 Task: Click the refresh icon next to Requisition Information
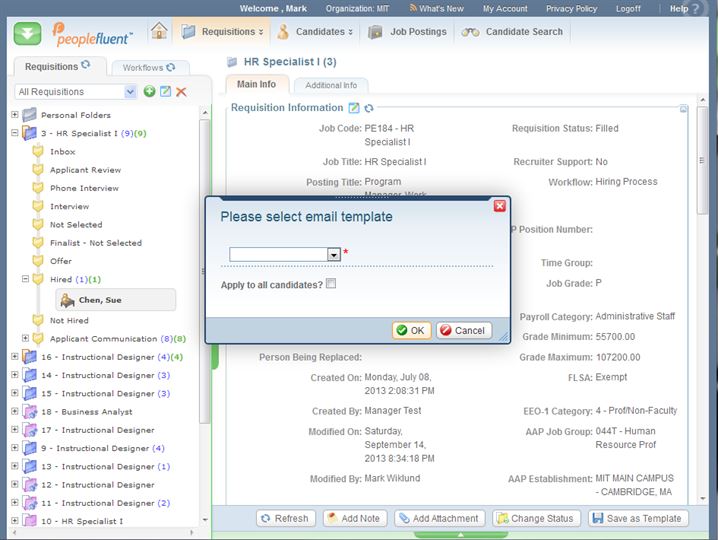click(x=369, y=108)
